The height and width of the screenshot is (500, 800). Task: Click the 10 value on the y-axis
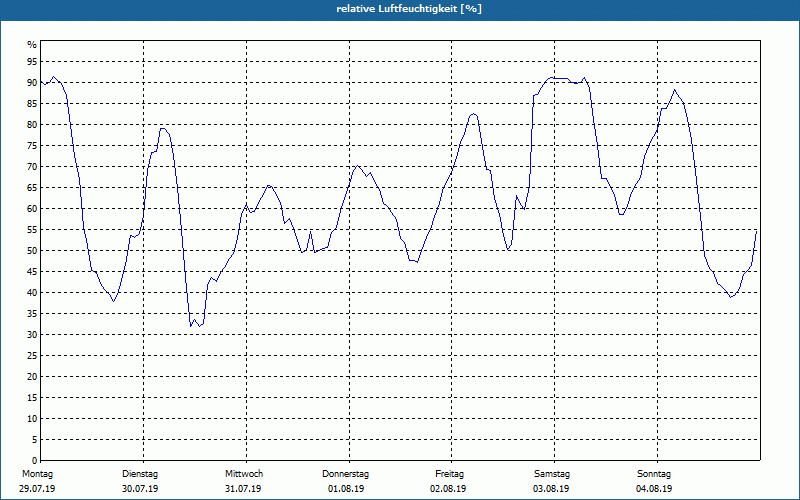pos(32,418)
